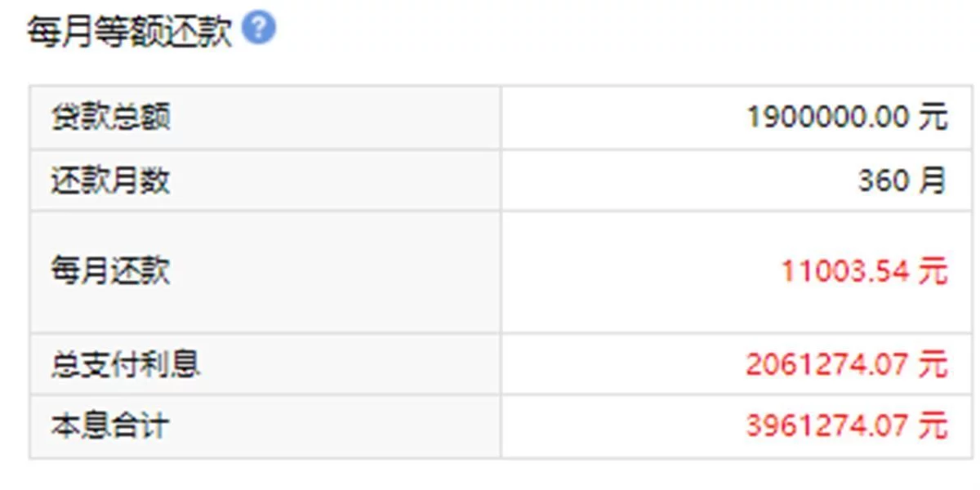The width and height of the screenshot is (980, 490).
Task: Click the blue question mark help icon
Action: (x=259, y=29)
